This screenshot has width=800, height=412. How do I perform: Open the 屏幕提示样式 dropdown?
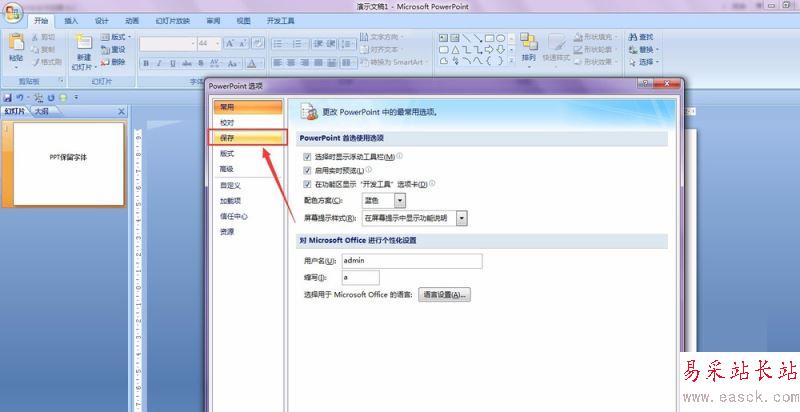[462, 218]
